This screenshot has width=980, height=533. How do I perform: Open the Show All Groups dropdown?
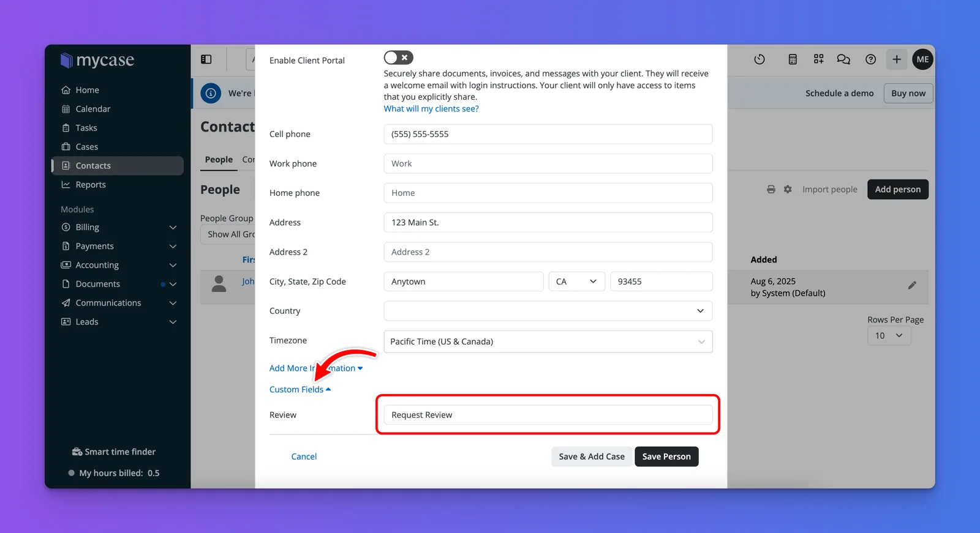point(228,234)
